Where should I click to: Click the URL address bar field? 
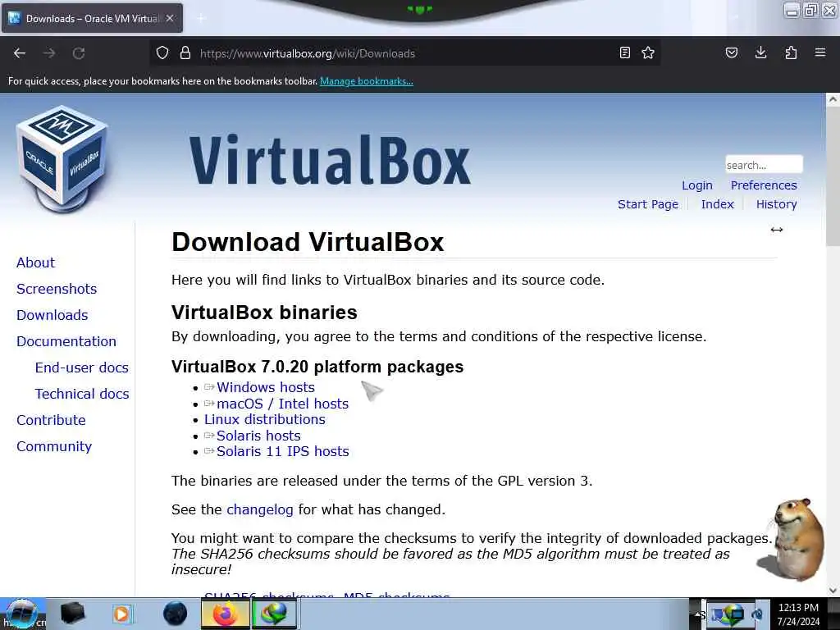pos(404,53)
